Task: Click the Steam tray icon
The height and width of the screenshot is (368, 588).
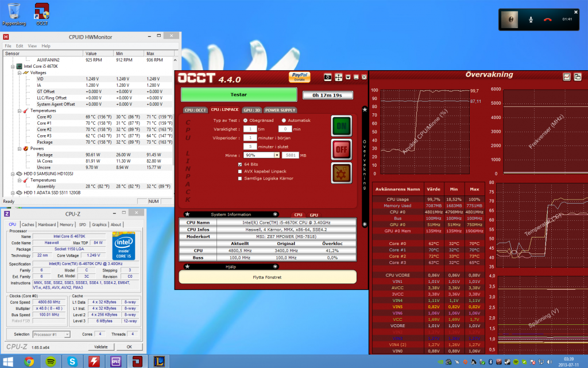Action: click(x=507, y=362)
